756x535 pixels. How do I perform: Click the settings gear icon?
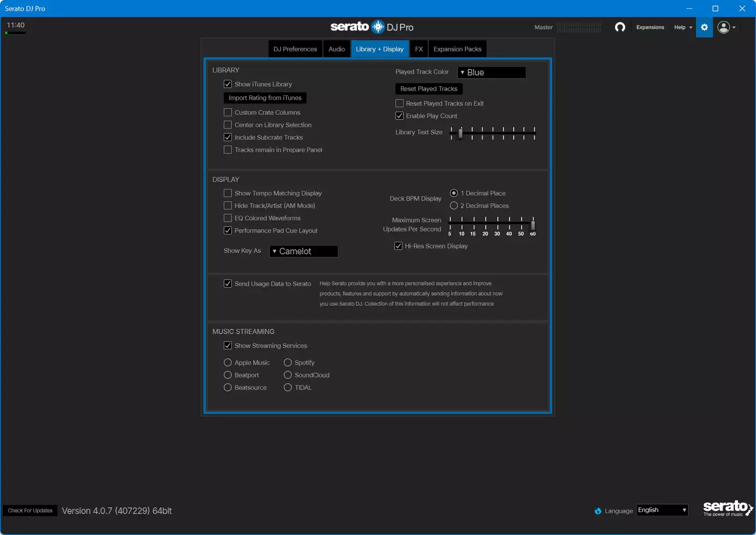tap(704, 27)
